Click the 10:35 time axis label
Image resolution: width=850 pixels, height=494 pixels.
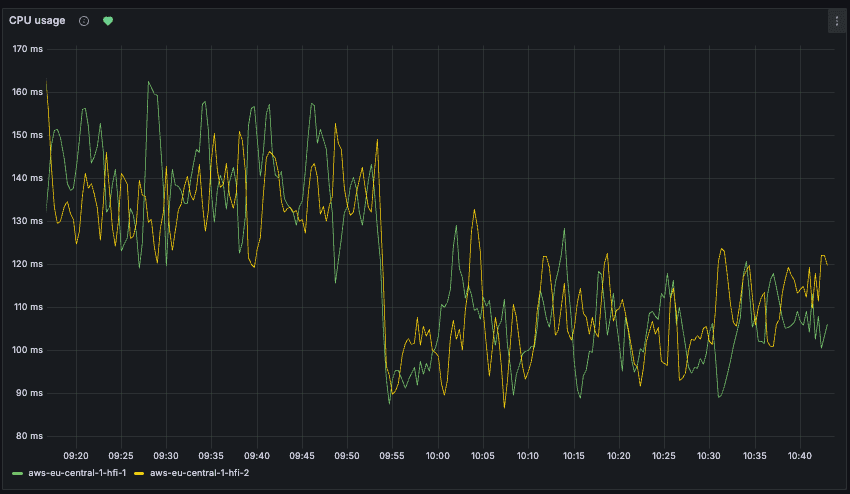[755, 456]
